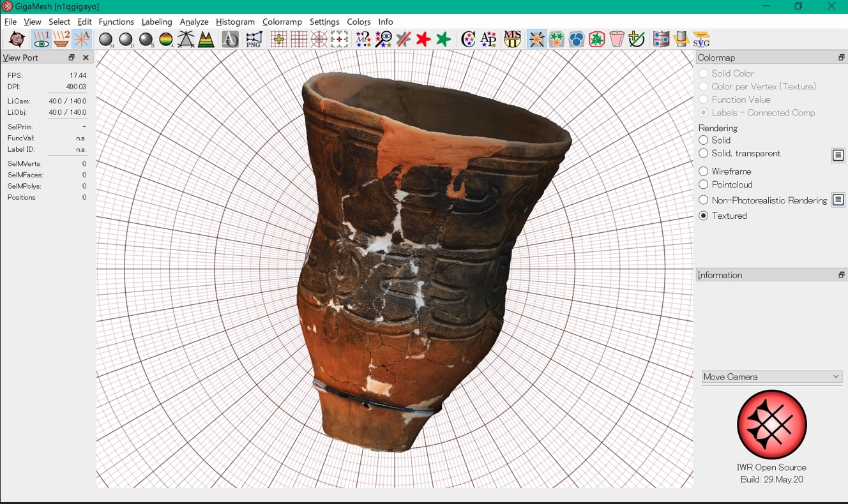Click the magnifier over stars icon
848x504 pixels.
tap(384, 40)
